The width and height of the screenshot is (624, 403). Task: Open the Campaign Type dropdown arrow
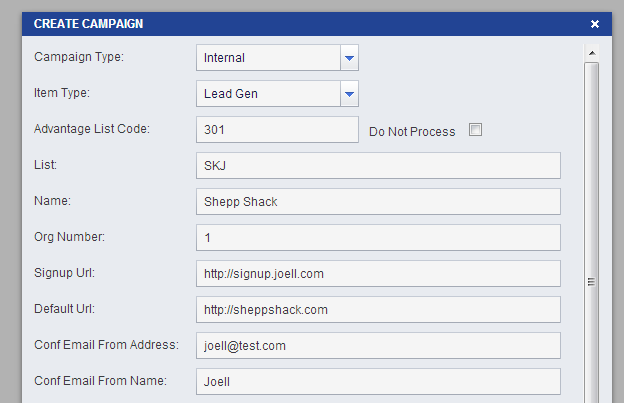tap(349, 58)
